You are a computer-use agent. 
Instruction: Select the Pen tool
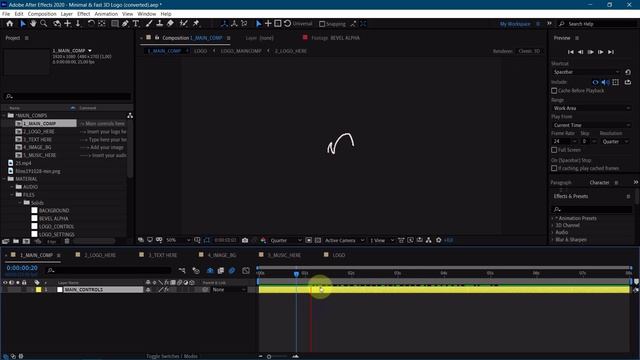coord(125,24)
